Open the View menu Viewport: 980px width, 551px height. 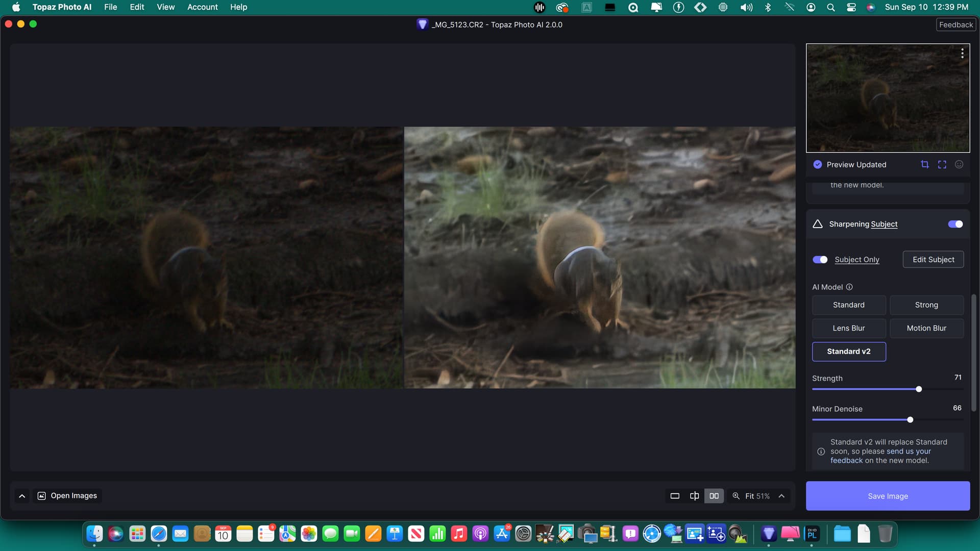pos(165,7)
